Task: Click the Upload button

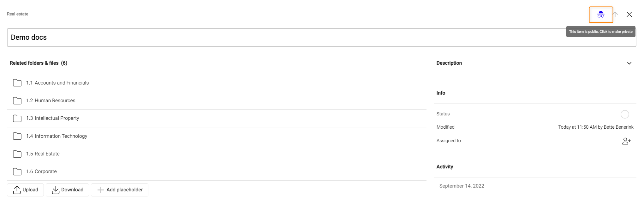Action: [26, 190]
